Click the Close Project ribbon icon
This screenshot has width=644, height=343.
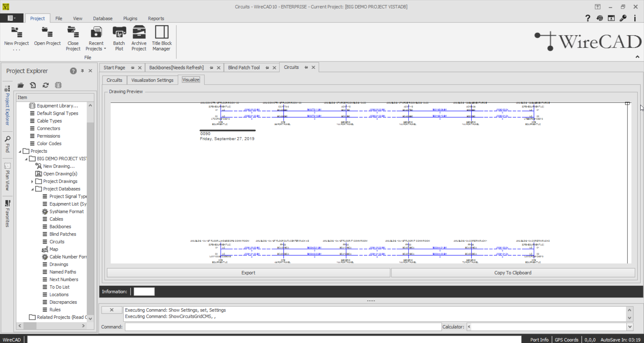73,38
